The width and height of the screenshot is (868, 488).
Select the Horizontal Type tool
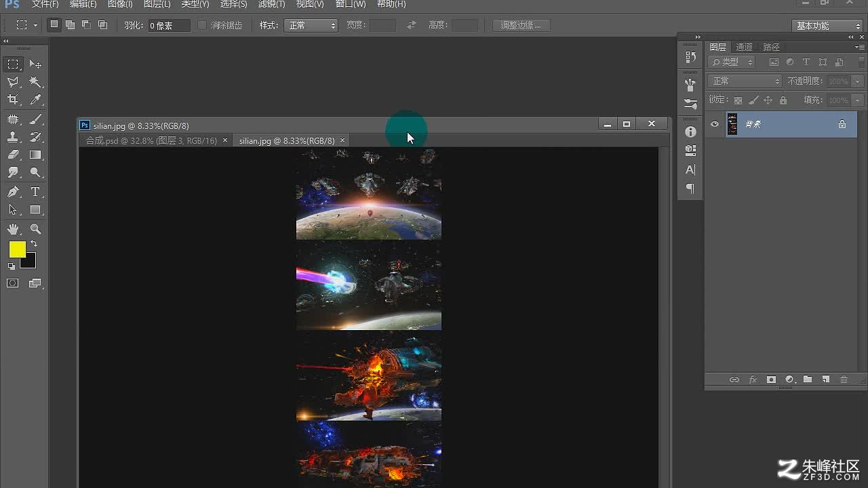(x=36, y=192)
